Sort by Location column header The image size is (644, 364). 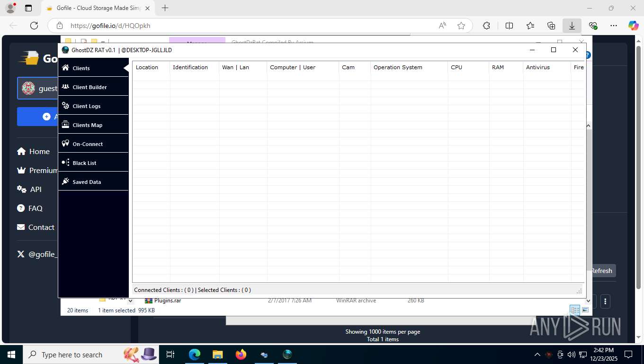tap(151, 67)
